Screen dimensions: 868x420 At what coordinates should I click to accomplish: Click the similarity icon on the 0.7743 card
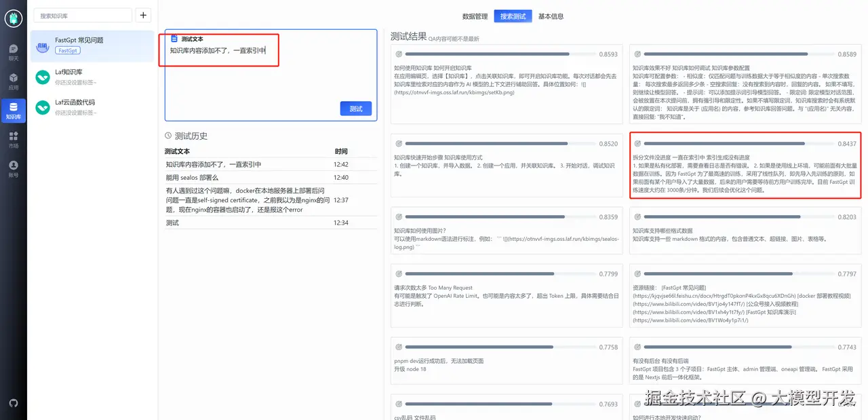click(637, 347)
